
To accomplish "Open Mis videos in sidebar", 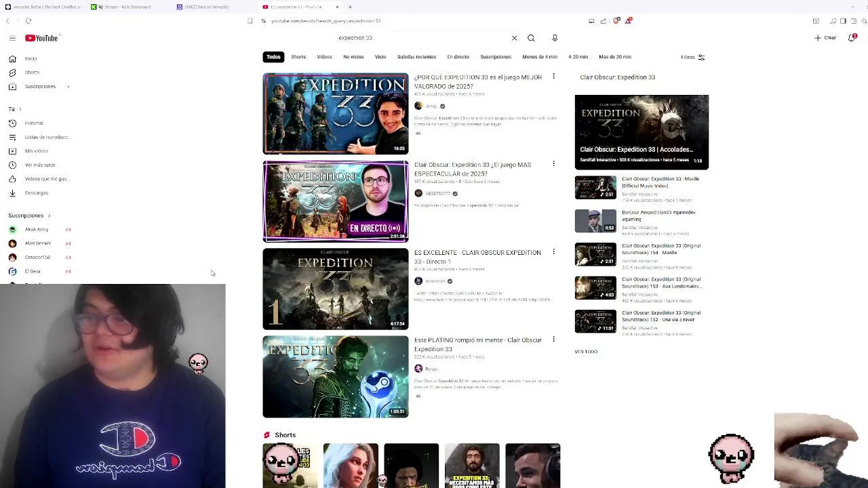I will point(37,151).
